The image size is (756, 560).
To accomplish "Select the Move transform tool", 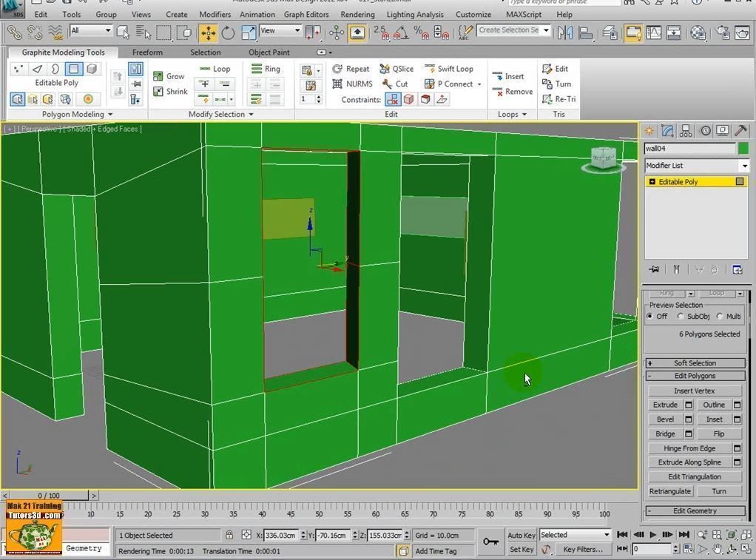I will (x=208, y=33).
